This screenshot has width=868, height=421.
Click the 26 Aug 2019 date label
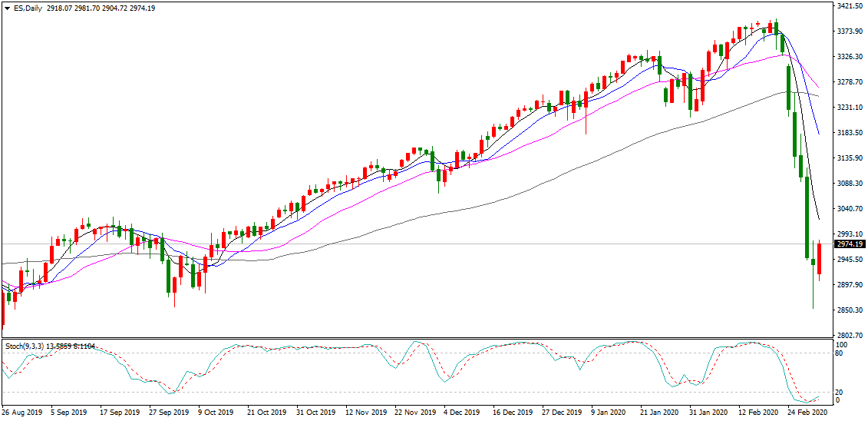(23, 413)
